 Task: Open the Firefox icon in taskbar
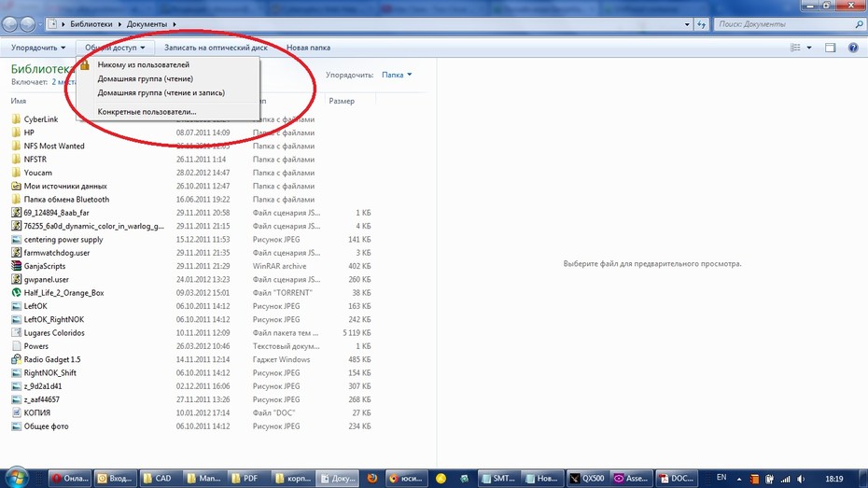coord(372,478)
